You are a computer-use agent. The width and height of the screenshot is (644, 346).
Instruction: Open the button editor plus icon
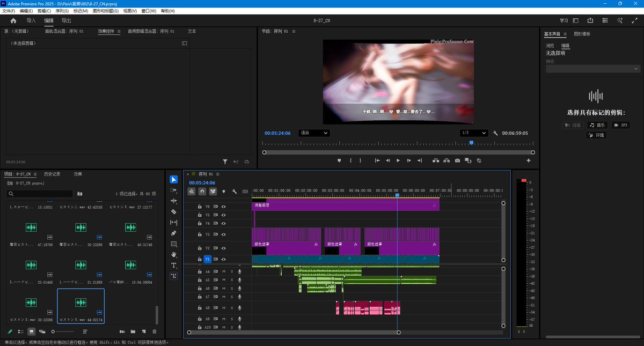(x=529, y=160)
